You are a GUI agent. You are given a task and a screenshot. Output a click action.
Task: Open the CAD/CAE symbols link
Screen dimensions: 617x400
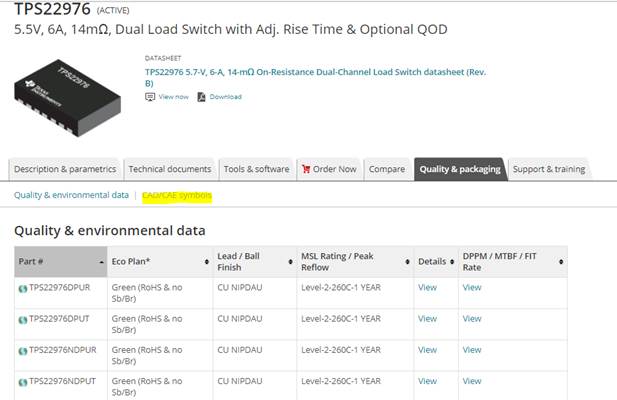pos(177,195)
